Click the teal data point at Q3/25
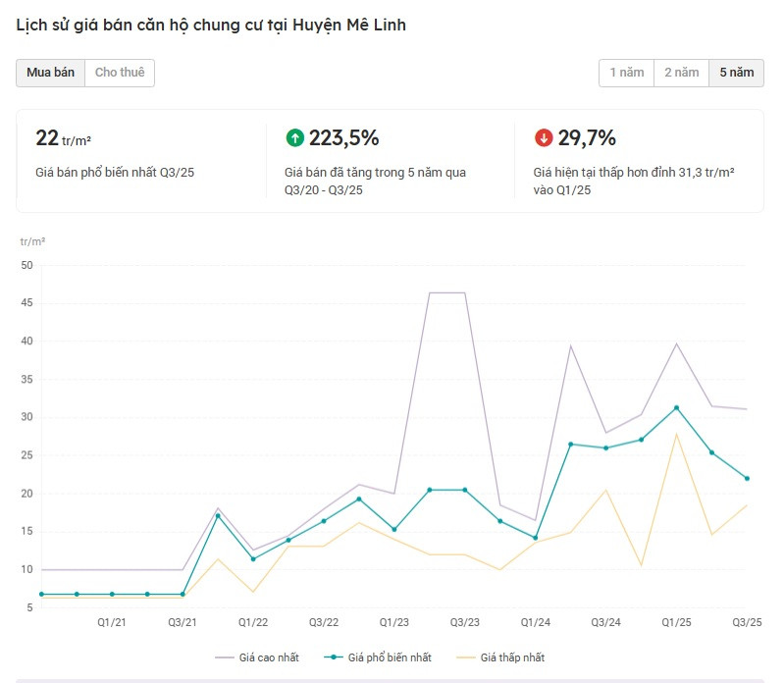This screenshot has height=683, width=784. pos(747,478)
